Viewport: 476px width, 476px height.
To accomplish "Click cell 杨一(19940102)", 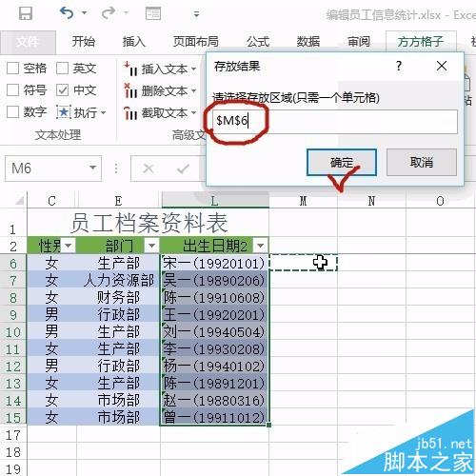I will click(x=214, y=367).
